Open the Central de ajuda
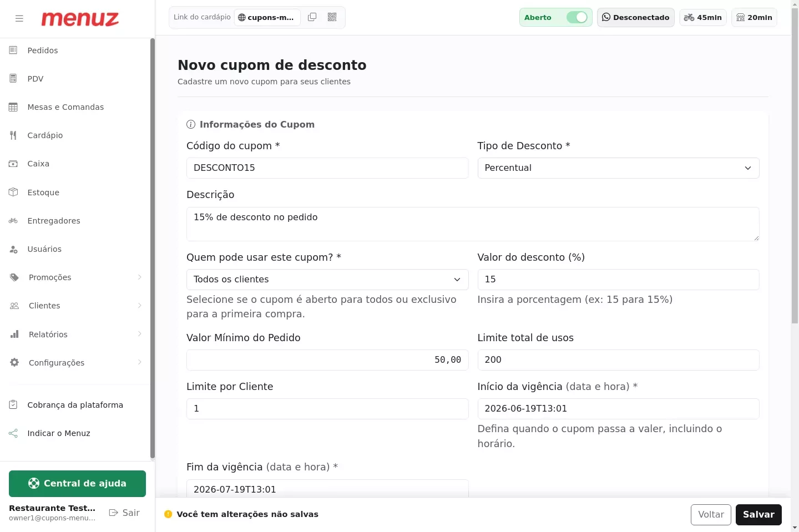The image size is (799, 532). tap(77, 484)
